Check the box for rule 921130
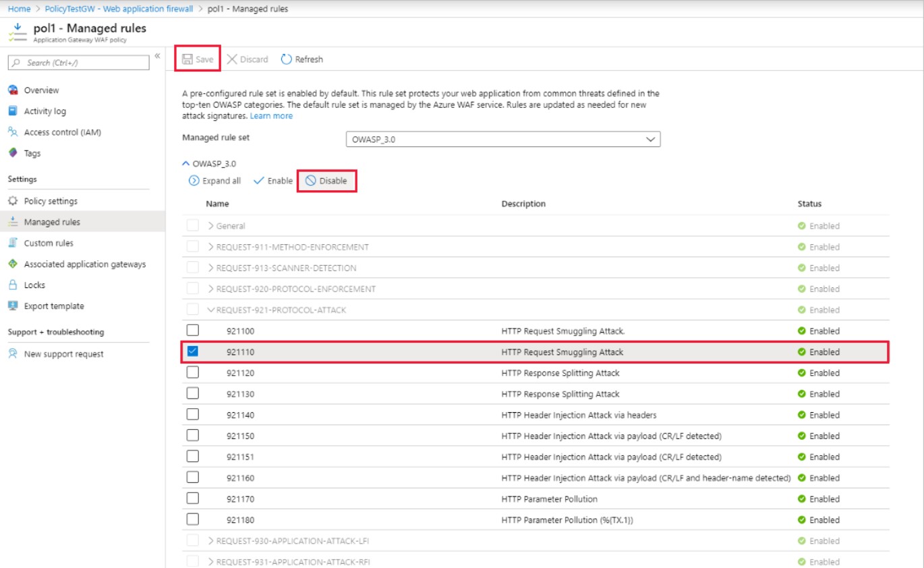The height and width of the screenshot is (568, 924). tap(193, 393)
